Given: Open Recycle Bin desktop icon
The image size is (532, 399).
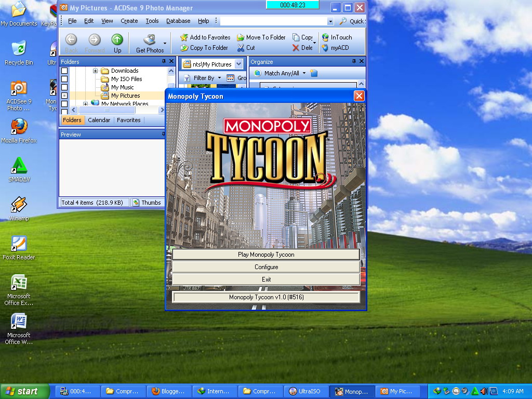Looking at the screenshot, I should [x=19, y=53].
